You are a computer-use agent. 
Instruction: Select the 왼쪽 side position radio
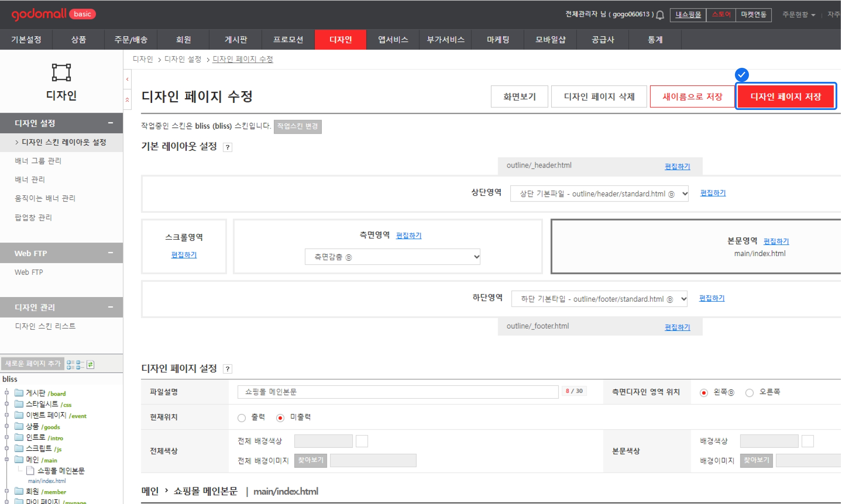pyautogui.click(x=704, y=393)
